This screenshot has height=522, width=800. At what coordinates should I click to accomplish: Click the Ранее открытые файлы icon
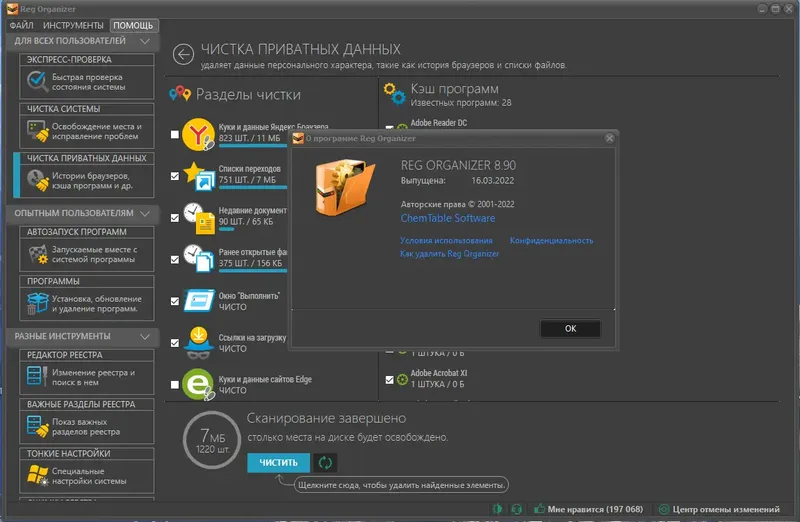pos(199,259)
